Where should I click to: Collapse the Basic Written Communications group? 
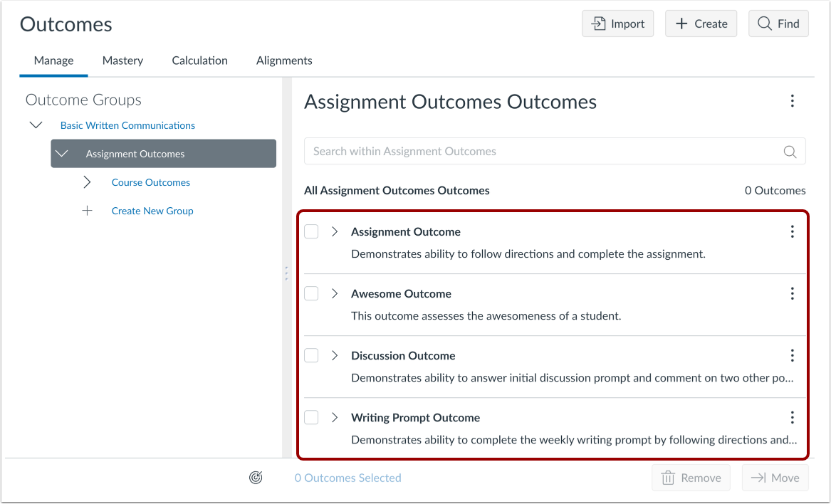(x=36, y=125)
